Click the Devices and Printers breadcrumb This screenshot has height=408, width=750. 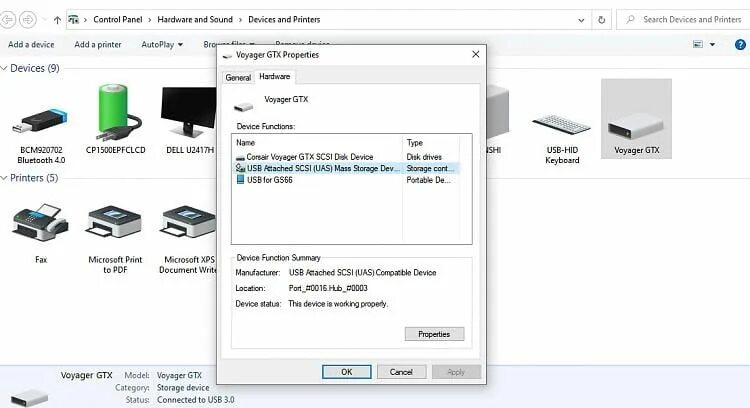[x=284, y=20]
